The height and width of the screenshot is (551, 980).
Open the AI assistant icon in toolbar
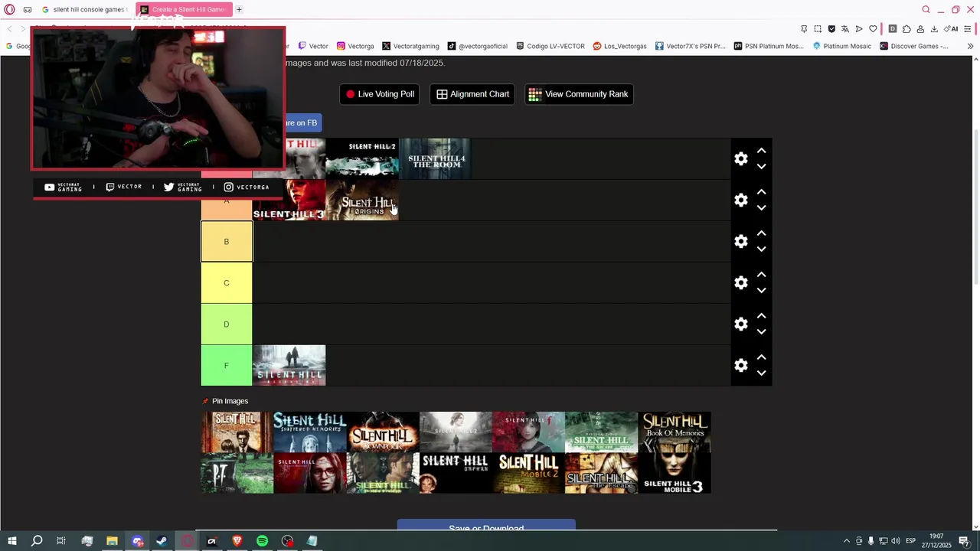point(952,29)
